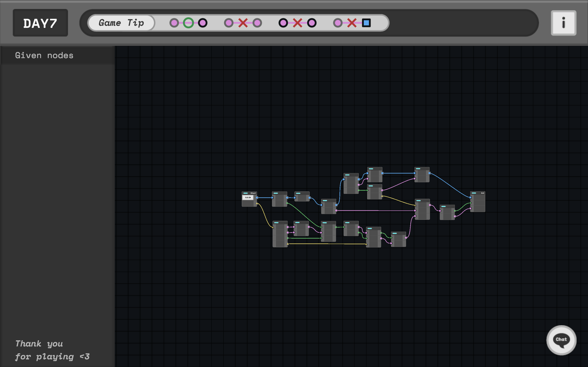The height and width of the screenshot is (367, 588).
Task: Select the Start node header
Action: pyautogui.click(x=249, y=193)
